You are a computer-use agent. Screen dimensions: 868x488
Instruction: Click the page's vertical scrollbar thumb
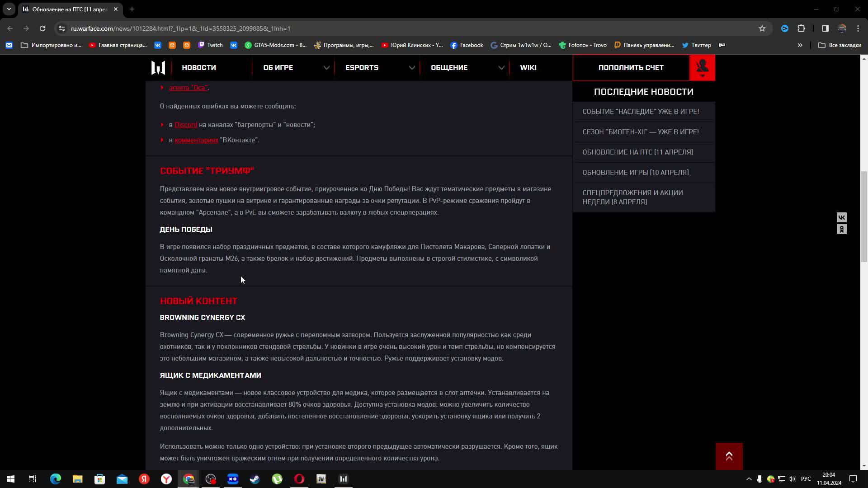pos(864,217)
